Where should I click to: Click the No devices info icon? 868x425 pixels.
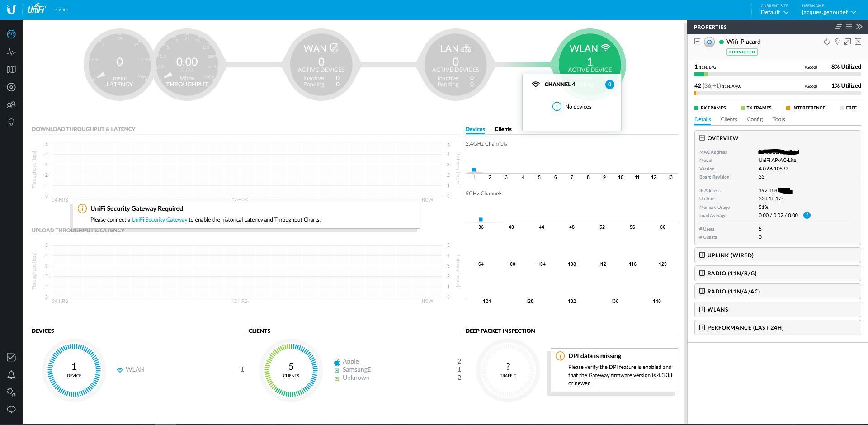click(557, 107)
